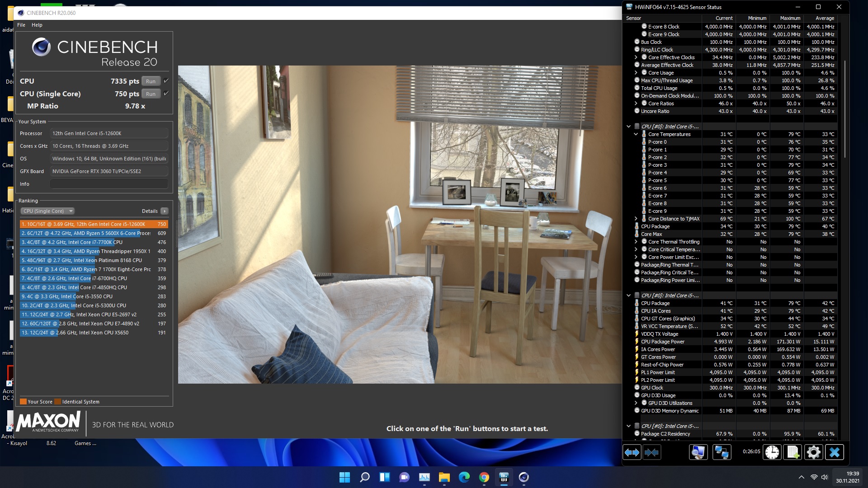Open the photo viewer icon on taskbar

tap(425, 477)
